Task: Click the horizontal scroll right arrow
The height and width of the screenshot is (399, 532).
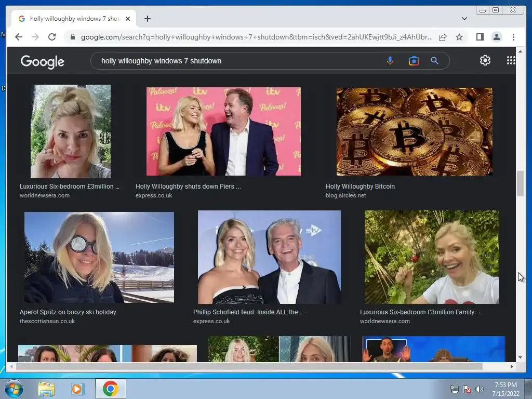Action: point(512,366)
